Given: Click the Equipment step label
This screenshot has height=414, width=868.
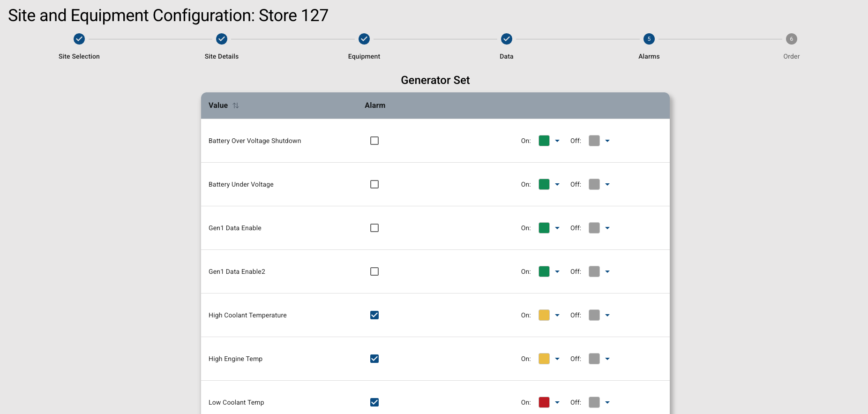Looking at the screenshot, I should click(x=364, y=56).
